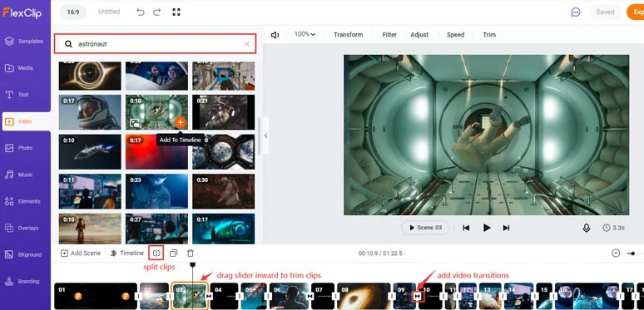The height and width of the screenshot is (310, 644).
Task: Open the Speed tool
Action: tap(455, 35)
